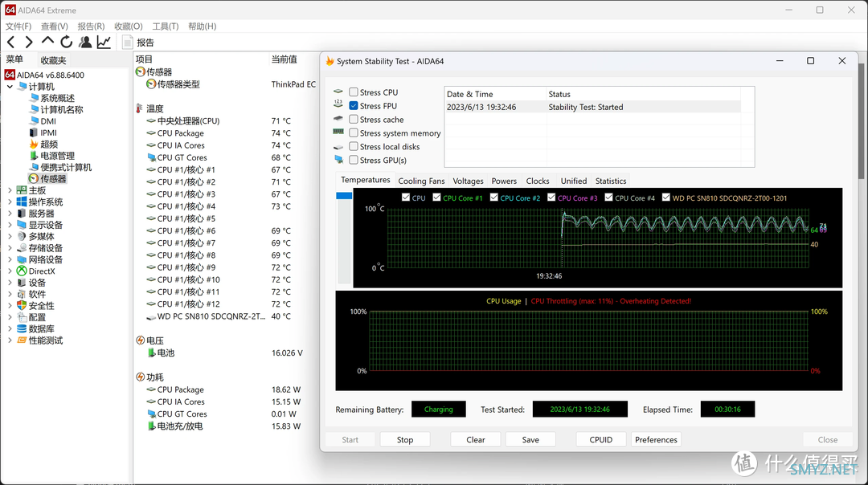Click the flame icon in Stability Test title
The height and width of the screenshot is (485, 868).
click(330, 61)
